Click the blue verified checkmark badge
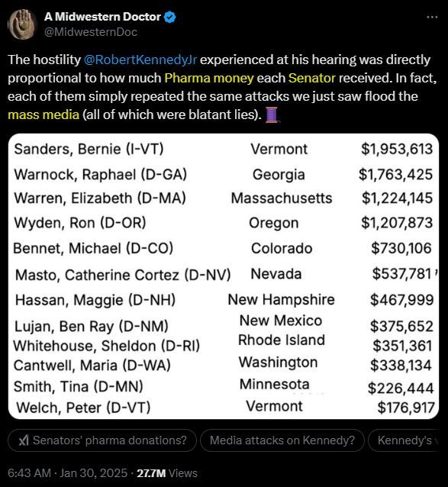Image resolution: width=448 pixels, height=487 pixels. 170,17
